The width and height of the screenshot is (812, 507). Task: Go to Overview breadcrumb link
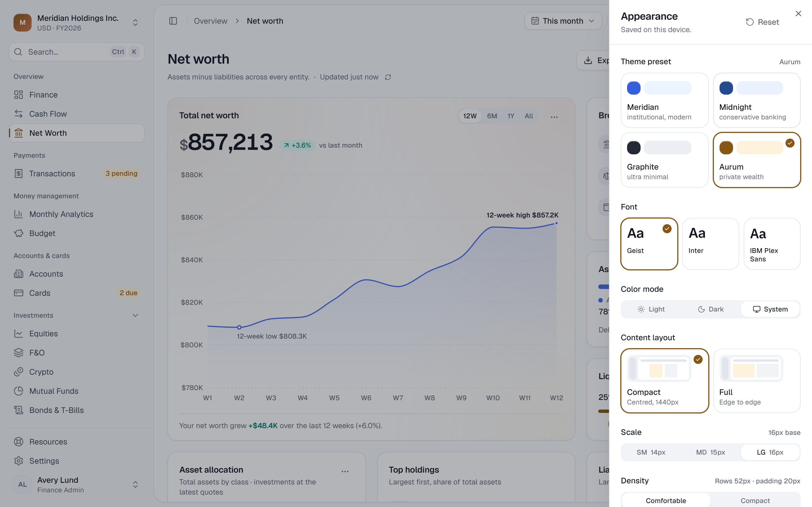[x=211, y=21]
